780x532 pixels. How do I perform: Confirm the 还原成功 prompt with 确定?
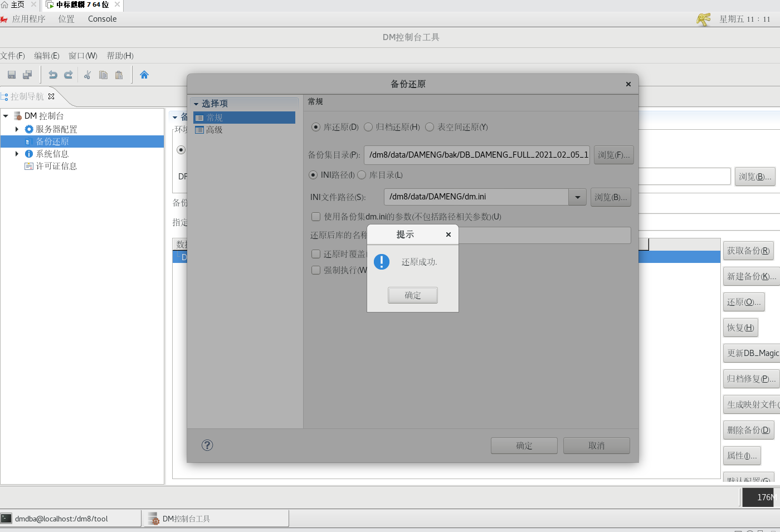(413, 295)
